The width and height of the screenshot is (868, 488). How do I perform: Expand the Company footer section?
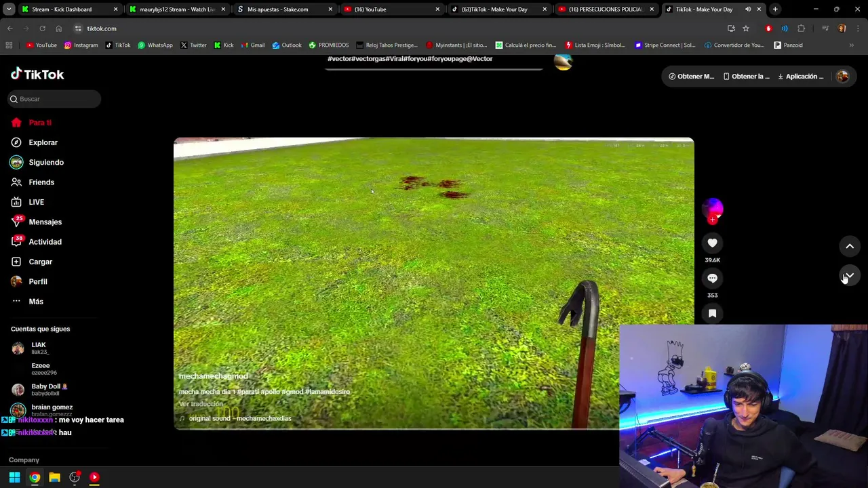(x=24, y=460)
